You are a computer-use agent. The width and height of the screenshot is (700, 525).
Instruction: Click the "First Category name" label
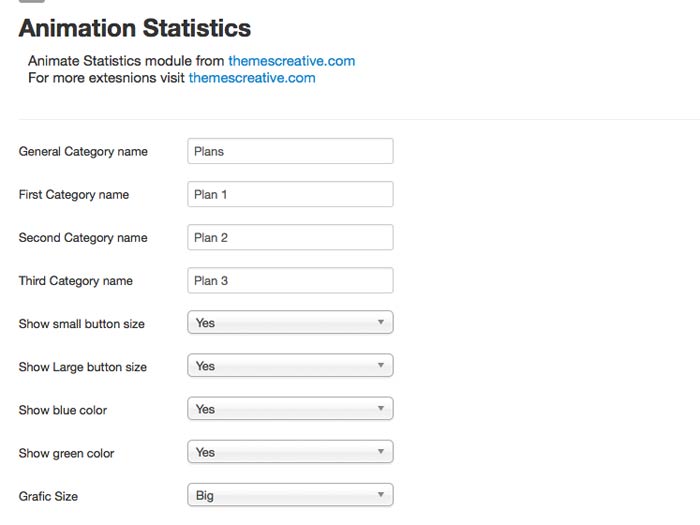click(x=73, y=195)
